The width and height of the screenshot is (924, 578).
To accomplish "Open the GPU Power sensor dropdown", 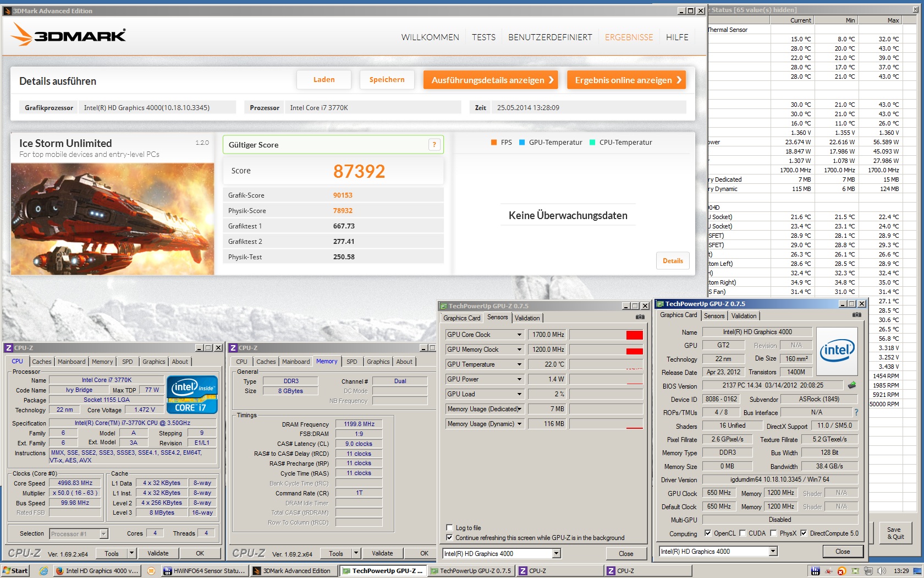I will 519,379.
